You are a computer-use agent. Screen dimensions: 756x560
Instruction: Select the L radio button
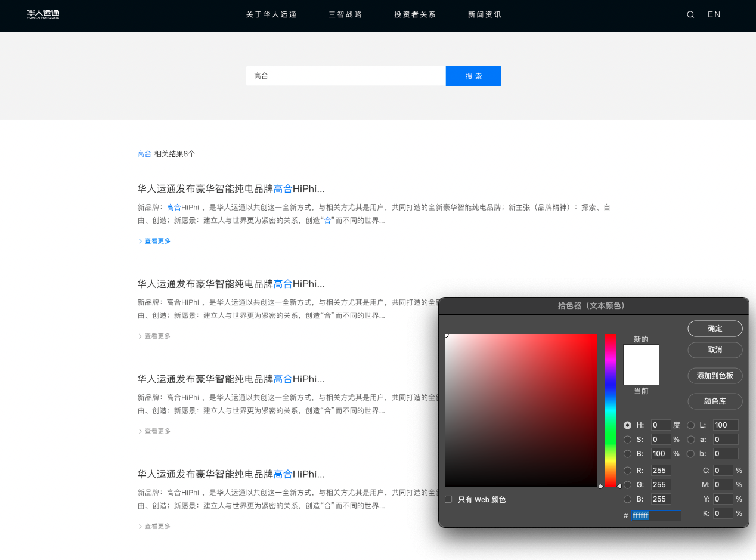pyautogui.click(x=690, y=425)
